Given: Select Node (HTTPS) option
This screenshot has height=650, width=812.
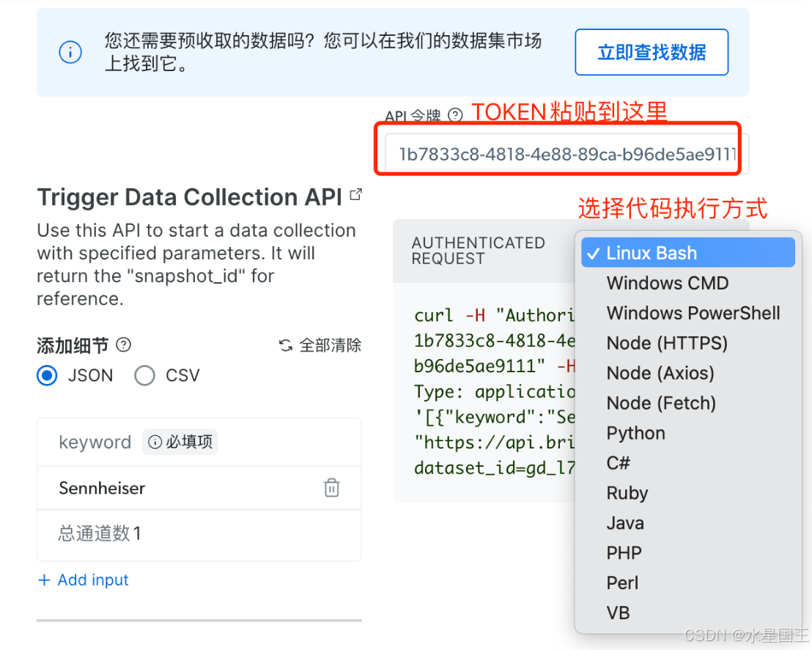Looking at the screenshot, I should (x=687, y=343).
